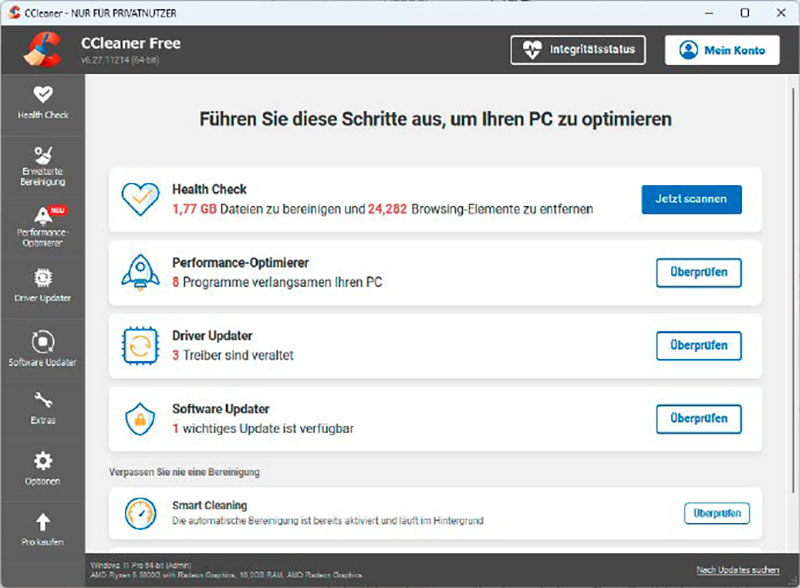Click the heart icon on the Health Check card

coord(138,200)
